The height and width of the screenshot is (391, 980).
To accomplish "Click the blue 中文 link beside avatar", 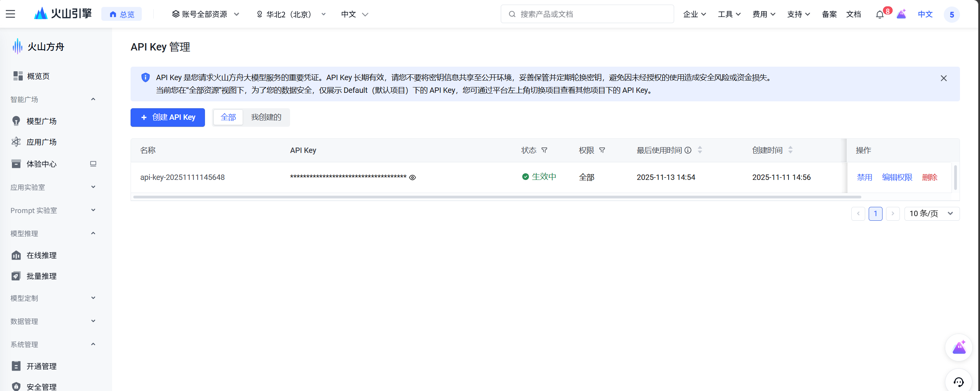I will [x=925, y=14].
